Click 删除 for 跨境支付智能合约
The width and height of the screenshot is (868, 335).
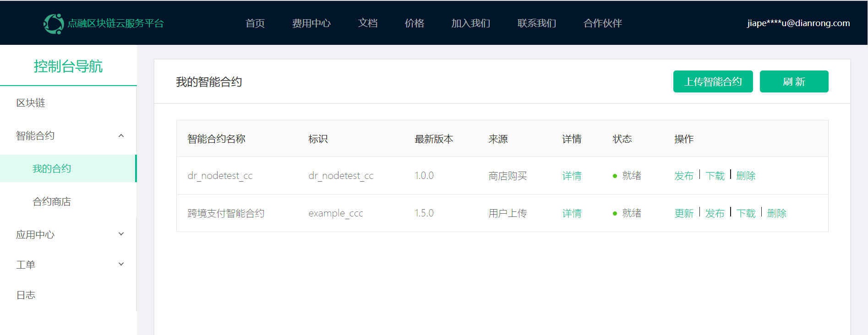(x=777, y=213)
